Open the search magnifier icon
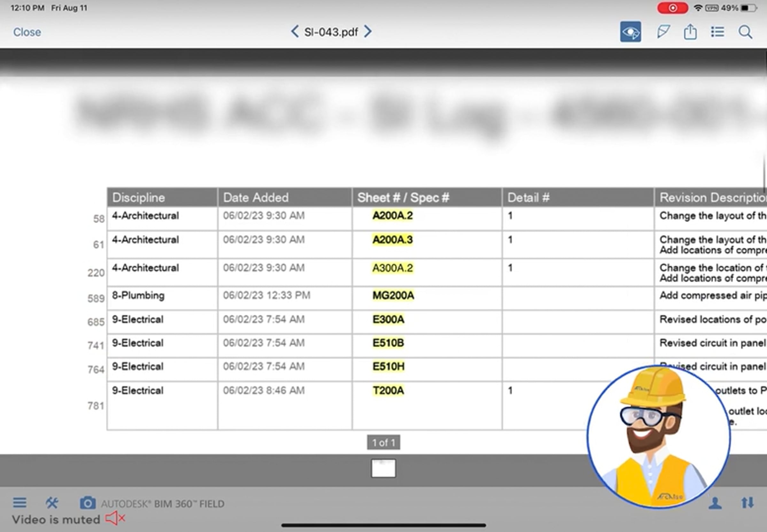This screenshot has height=532, width=767. coord(745,32)
